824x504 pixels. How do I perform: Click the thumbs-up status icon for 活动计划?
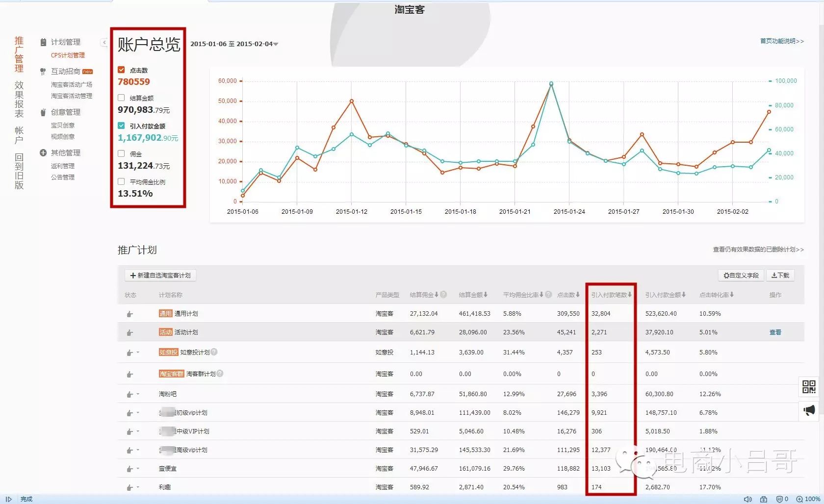click(x=129, y=332)
